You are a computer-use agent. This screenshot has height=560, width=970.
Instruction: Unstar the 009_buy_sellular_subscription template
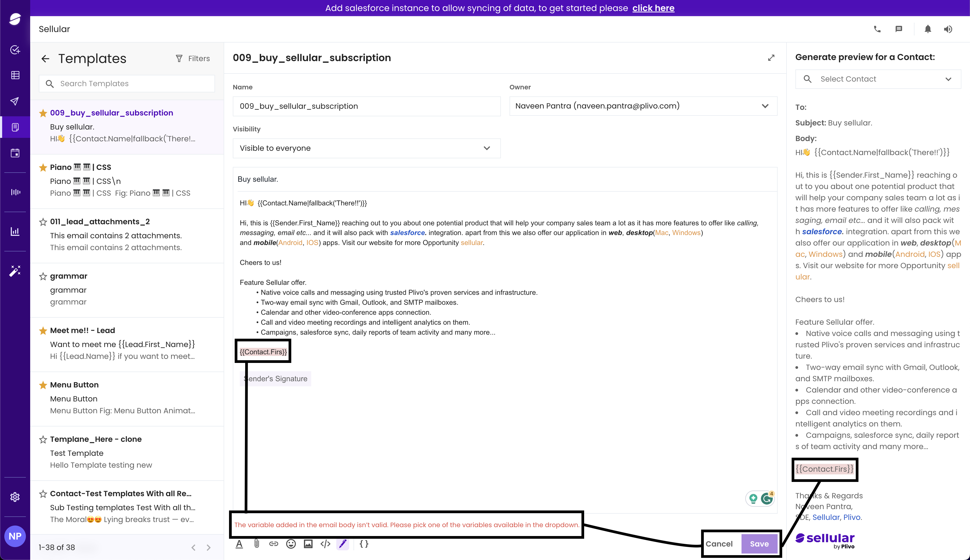(43, 113)
